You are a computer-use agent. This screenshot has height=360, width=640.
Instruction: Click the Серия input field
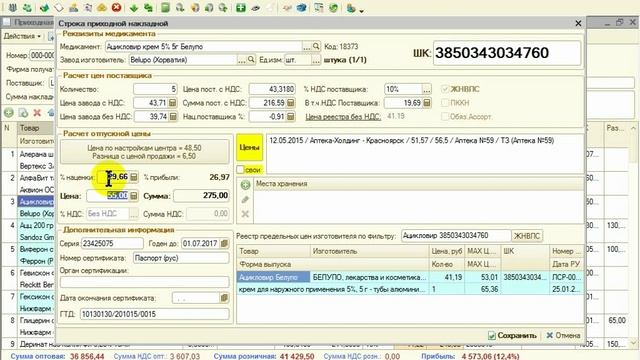(112, 244)
